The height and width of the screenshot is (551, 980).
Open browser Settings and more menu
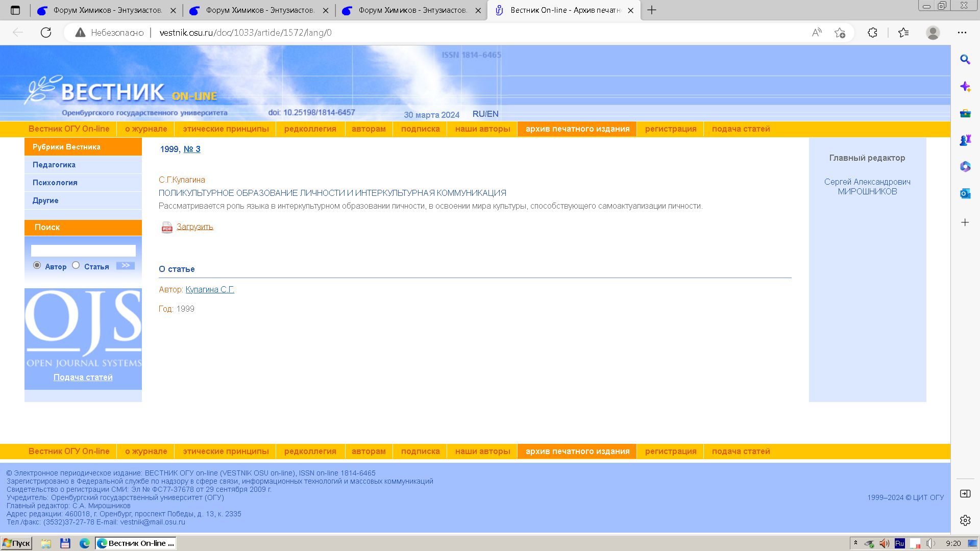[962, 33]
